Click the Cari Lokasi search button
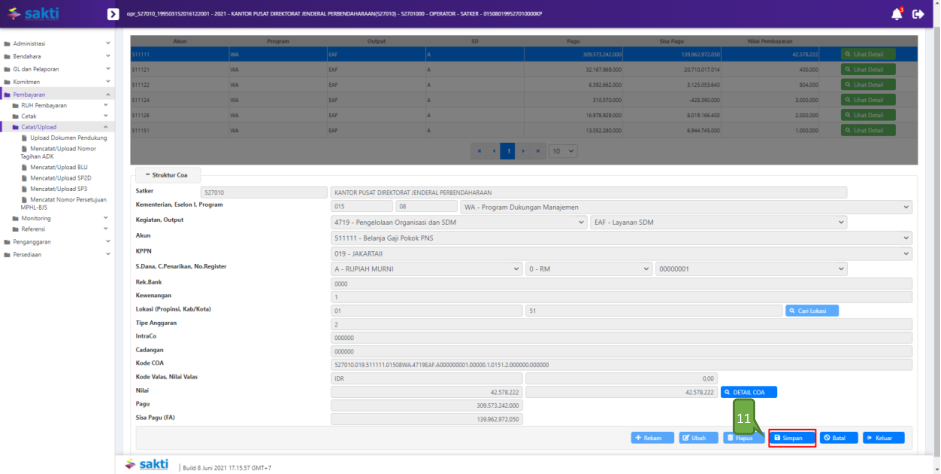The width and height of the screenshot is (941, 474). click(812, 311)
